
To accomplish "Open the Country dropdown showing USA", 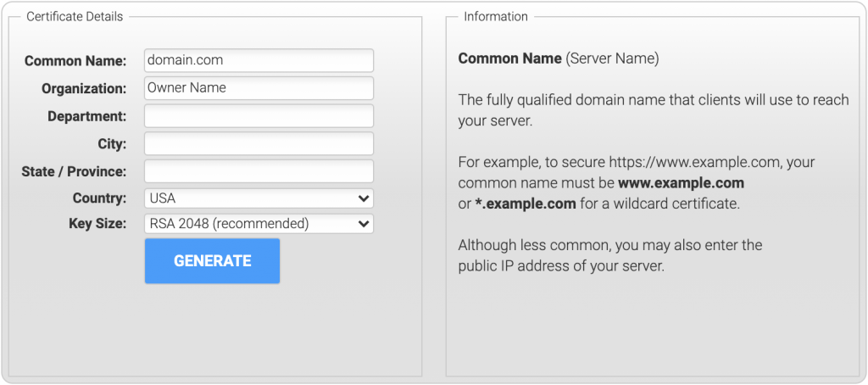I will [259, 198].
